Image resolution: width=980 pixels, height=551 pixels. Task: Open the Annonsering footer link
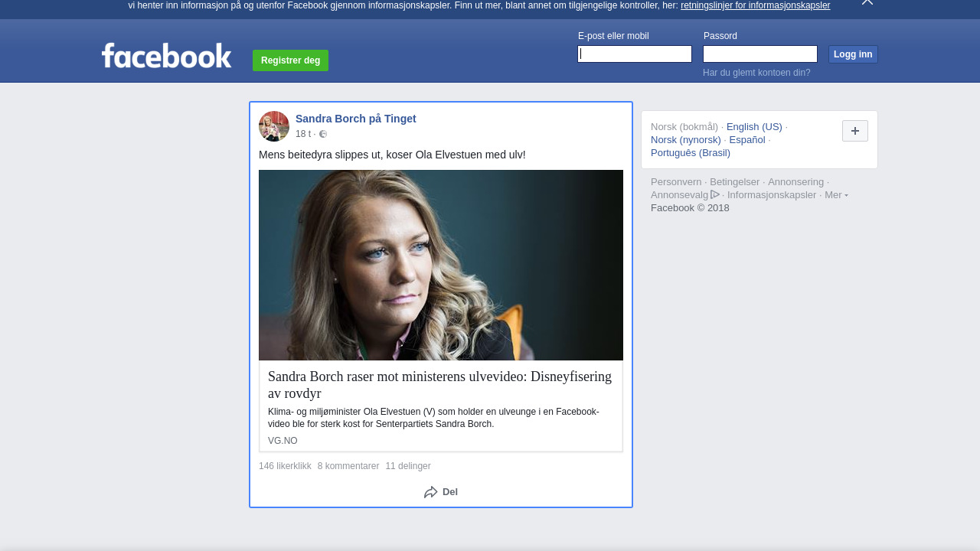pyautogui.click(x=795, y=182)
